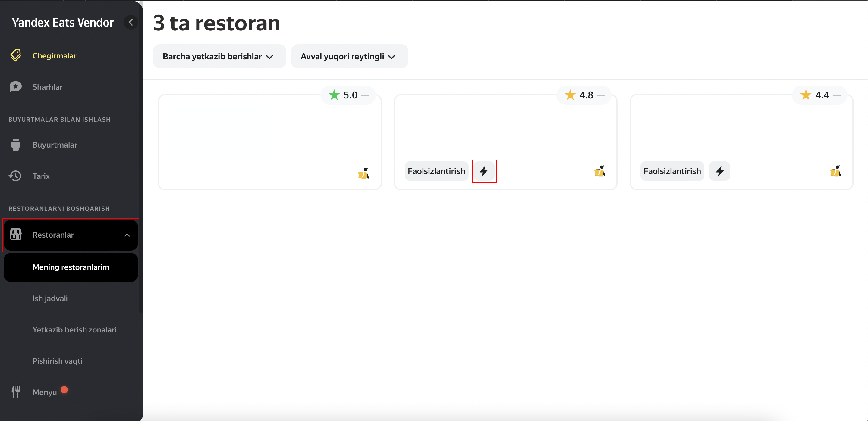
Task: Click courier icon on the 5.0 restaurant
Action: pos(363,173)
